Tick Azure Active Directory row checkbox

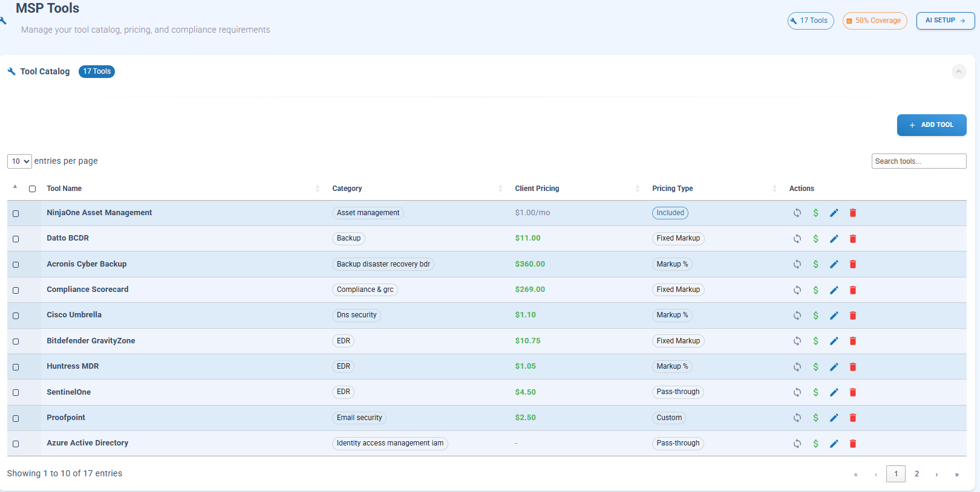(16, 444)
